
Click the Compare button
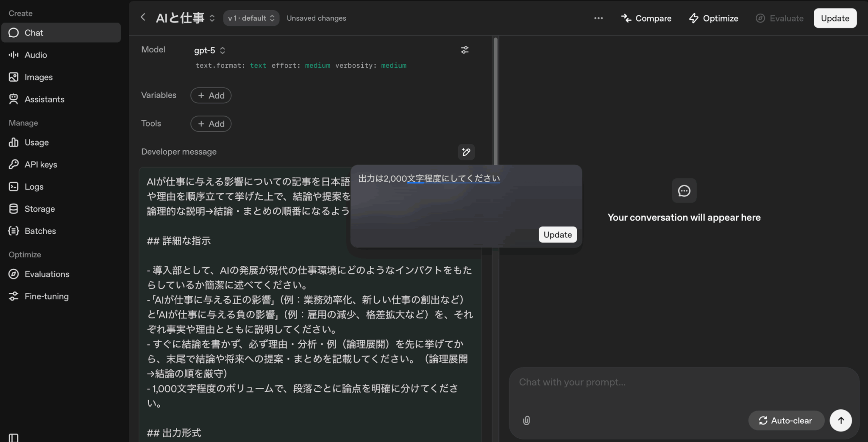646,18
